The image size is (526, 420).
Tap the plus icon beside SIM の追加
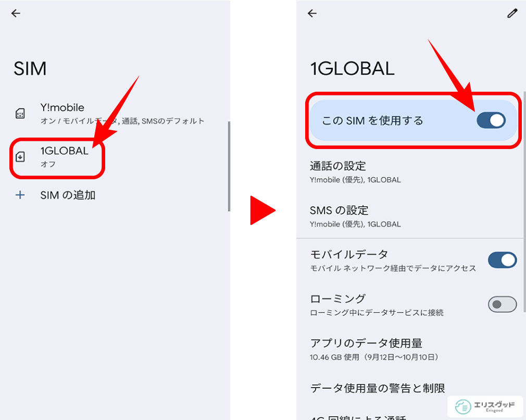(x=20, y=195)
